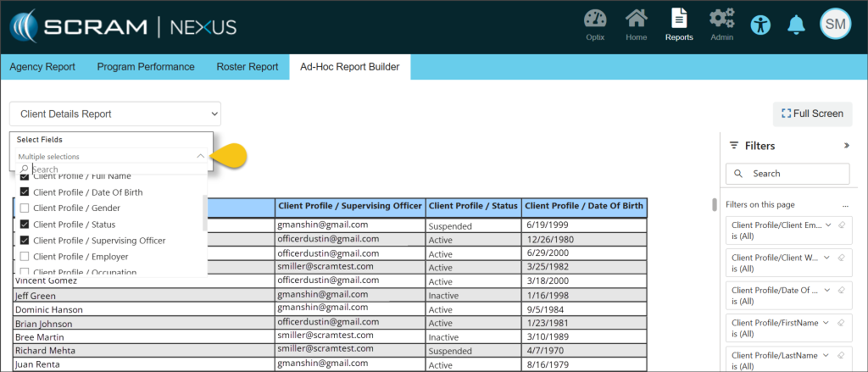Switch to the Agency Report tab
Viewport: 868px width, 372px height.
pyautogui.click(x=42, y=67)
